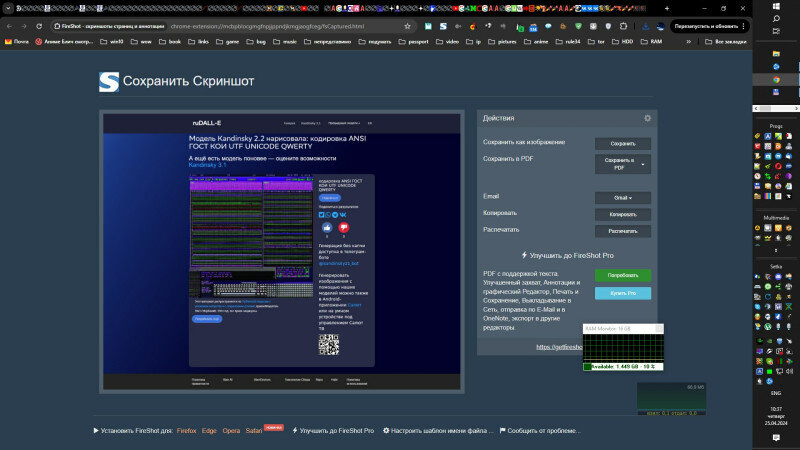
Task: Click the ENG language indicator
Action: point(776,393)
